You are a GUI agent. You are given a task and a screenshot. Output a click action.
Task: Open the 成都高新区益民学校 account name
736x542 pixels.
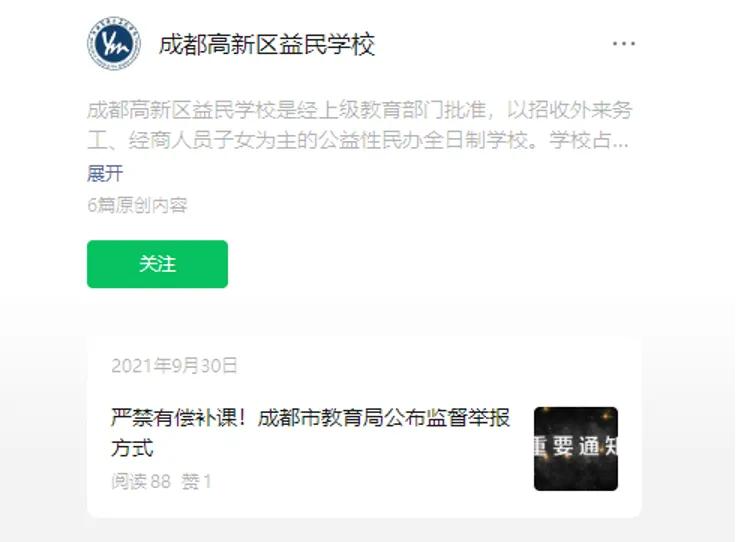[x=267, y=44]
